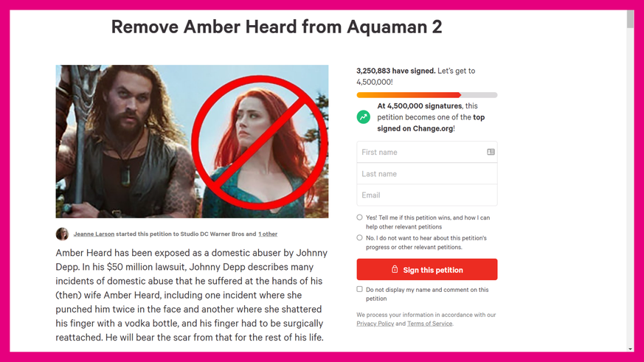The width and height of the screenshot is (644, 362).
Task: Open the '1 other' recipients link
Action: [x=268, y=234]
